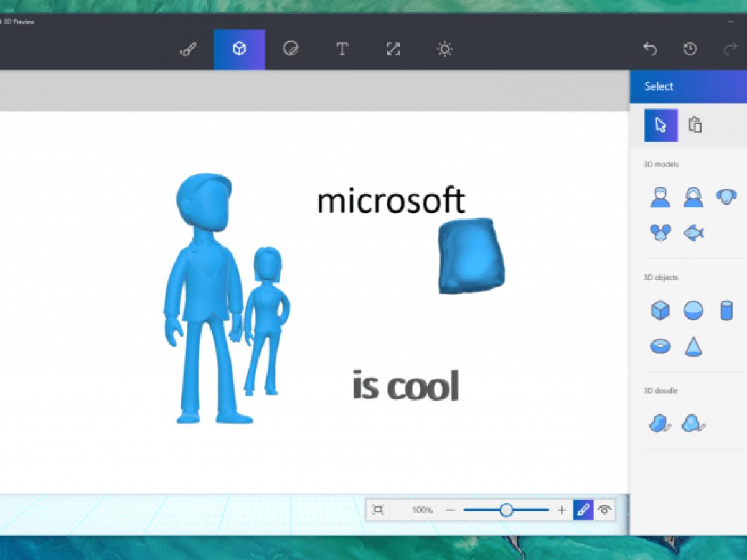
Task: Choose the Cylinder 3D object
Action: 726,310
